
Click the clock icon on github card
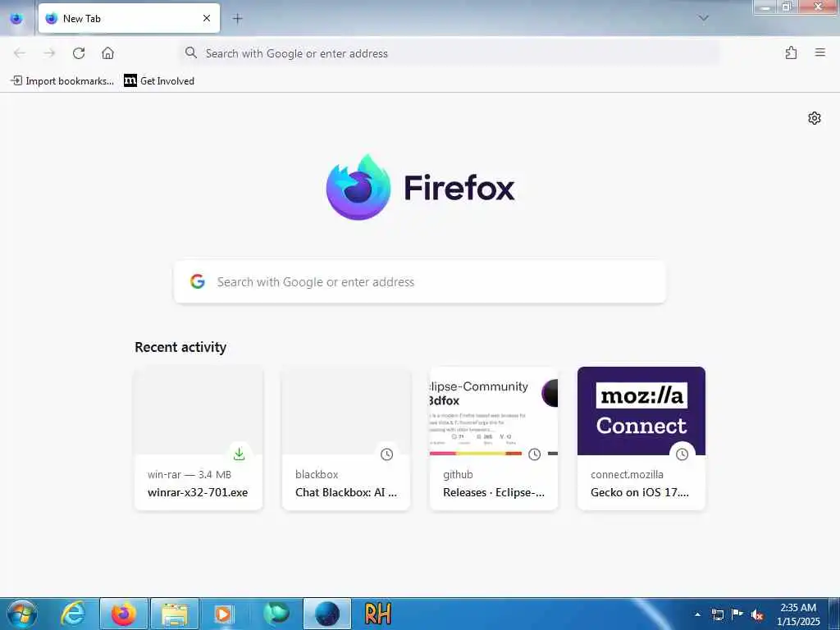[x=534, y=454]
